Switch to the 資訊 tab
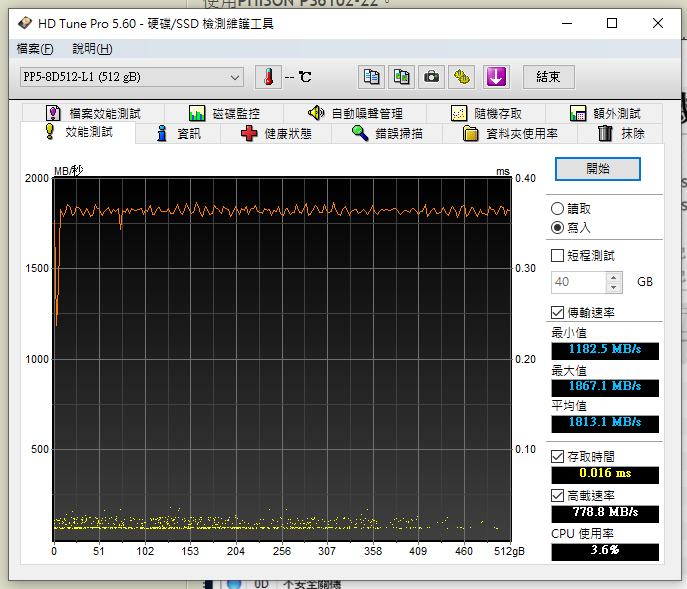The height and width of the screenshot is (589, 687). pyautogui.click(x=178, y=133)
